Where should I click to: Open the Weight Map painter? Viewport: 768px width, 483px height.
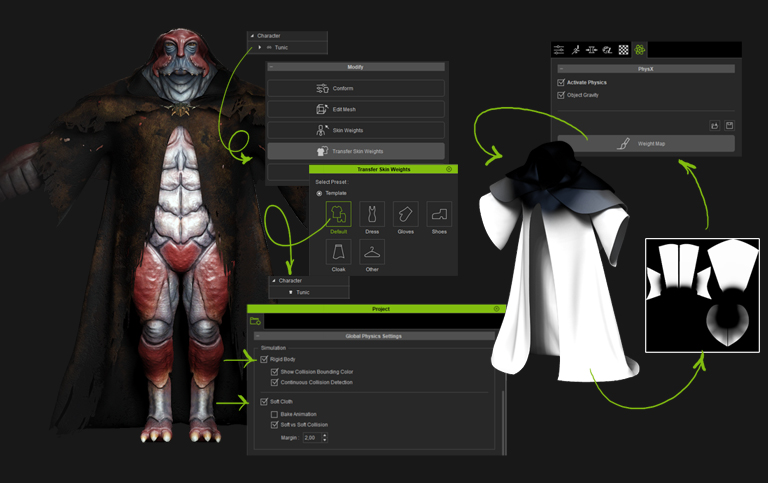click(x=646, y=144)
